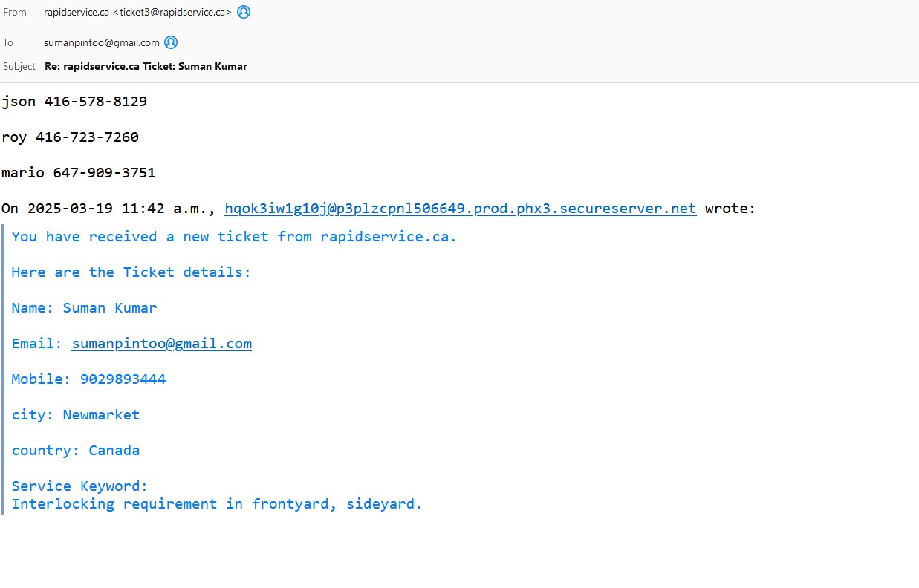Screen dimensions: 919x588
Task: Click the recipient sumanpintoo@gmail.com in the To field
Action: click(x=102, y=42)
